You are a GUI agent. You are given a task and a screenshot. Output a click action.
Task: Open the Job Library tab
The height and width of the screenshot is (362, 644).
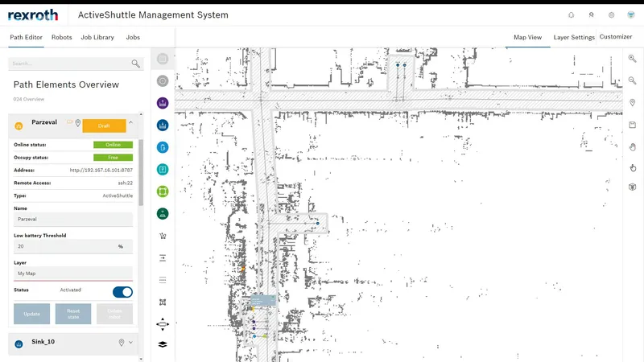97,37
